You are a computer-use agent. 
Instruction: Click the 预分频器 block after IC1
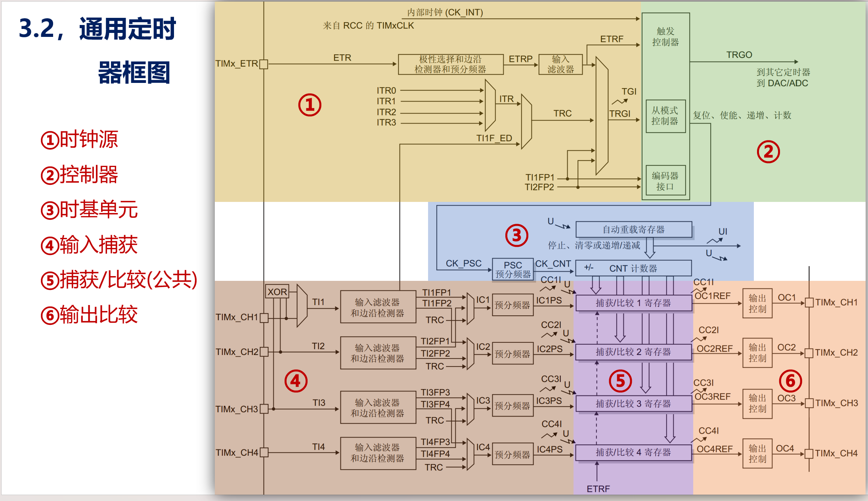pos(512,305)
